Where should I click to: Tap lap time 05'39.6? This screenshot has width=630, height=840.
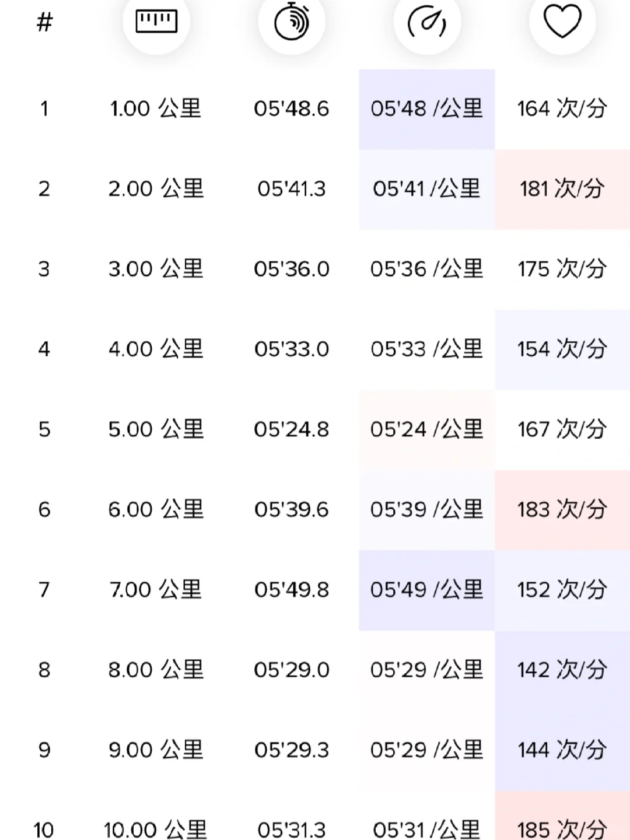[x=292, y=510]
